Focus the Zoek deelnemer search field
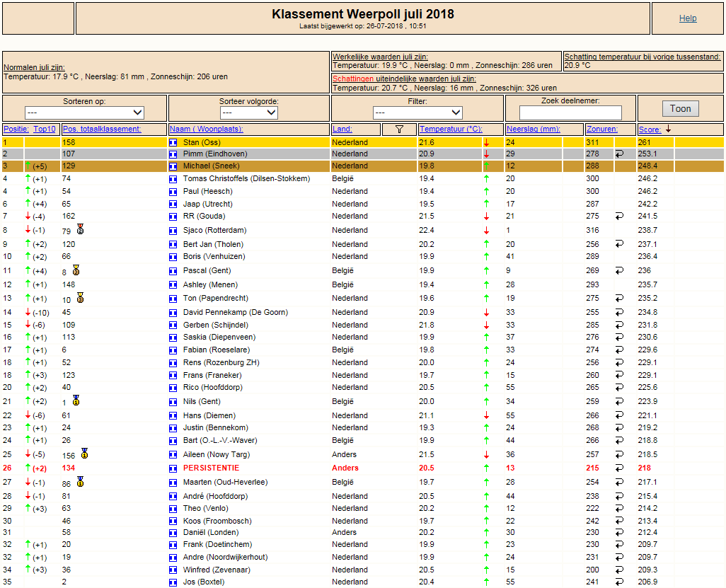Image resolution: width=726 pixels, height=588 pixels. 570,113
